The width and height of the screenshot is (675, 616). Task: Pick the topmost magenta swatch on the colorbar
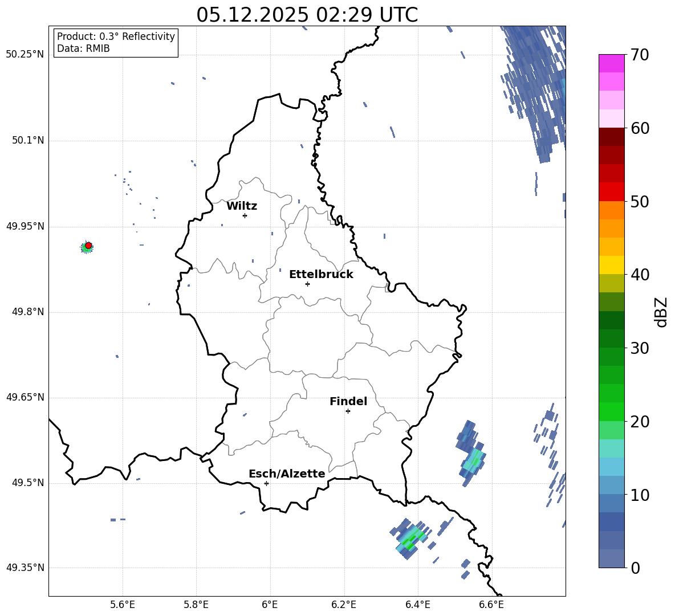coord(611,63)
